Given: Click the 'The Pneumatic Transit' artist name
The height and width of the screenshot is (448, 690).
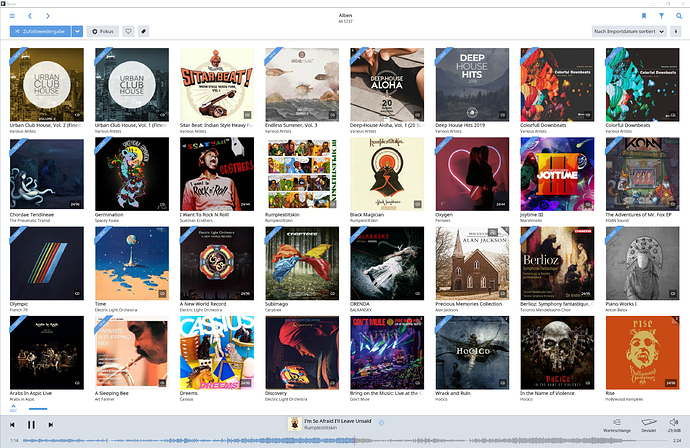Looking at the screenshot, I should (30, 220).
